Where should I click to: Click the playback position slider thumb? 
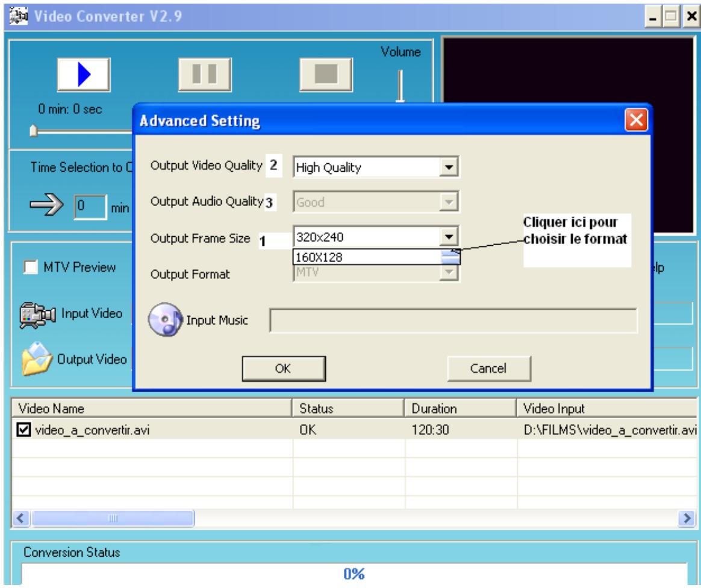[x=33, y=131]
